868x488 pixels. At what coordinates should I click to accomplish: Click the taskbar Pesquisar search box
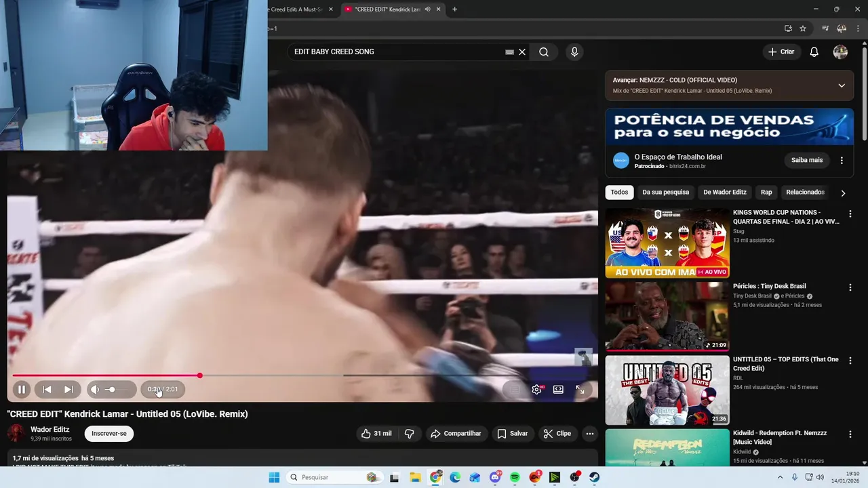(x=334, y=477)
